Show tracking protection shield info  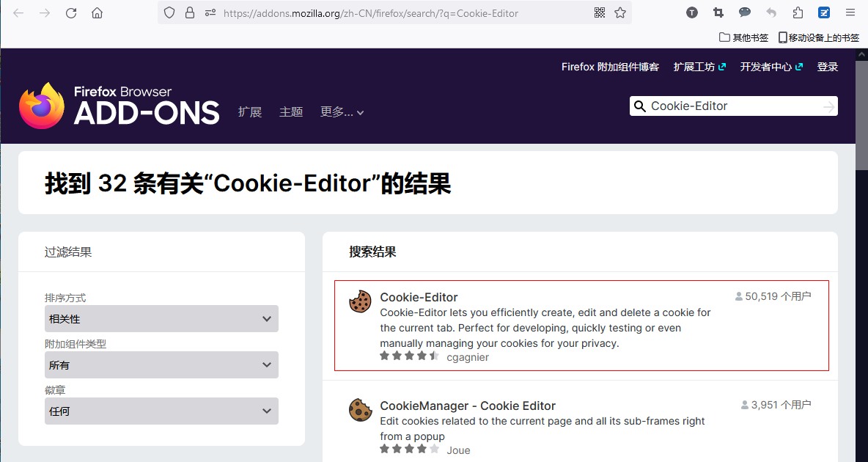coord(169,12)
